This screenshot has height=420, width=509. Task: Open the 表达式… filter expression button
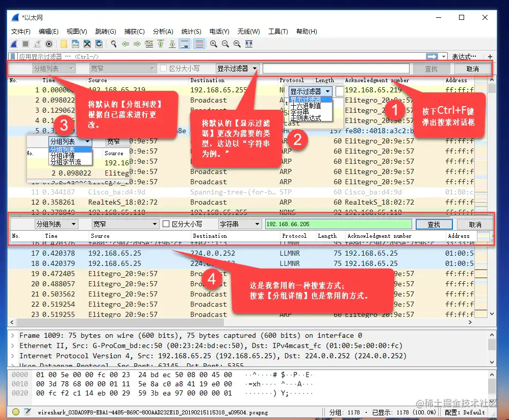(464, 57)
